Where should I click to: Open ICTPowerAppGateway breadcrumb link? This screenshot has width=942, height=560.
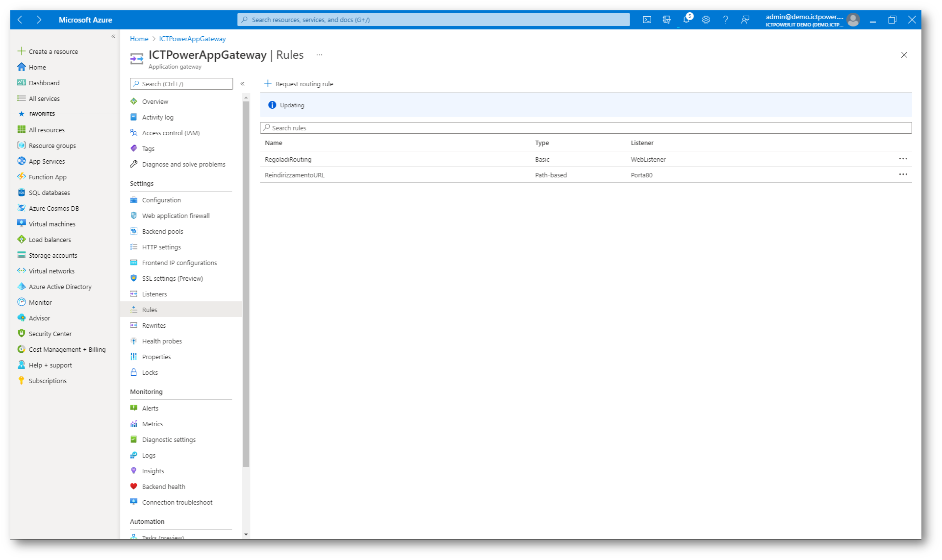point(192,39)
